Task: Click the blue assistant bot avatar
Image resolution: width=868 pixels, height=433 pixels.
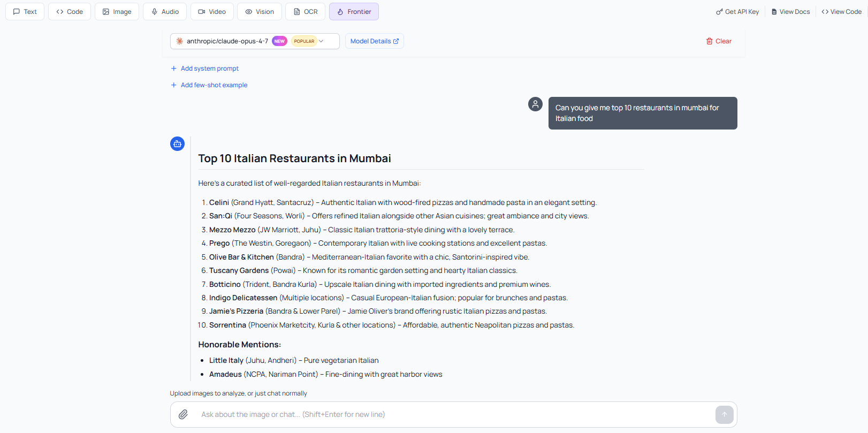Action: pos(177,143)
